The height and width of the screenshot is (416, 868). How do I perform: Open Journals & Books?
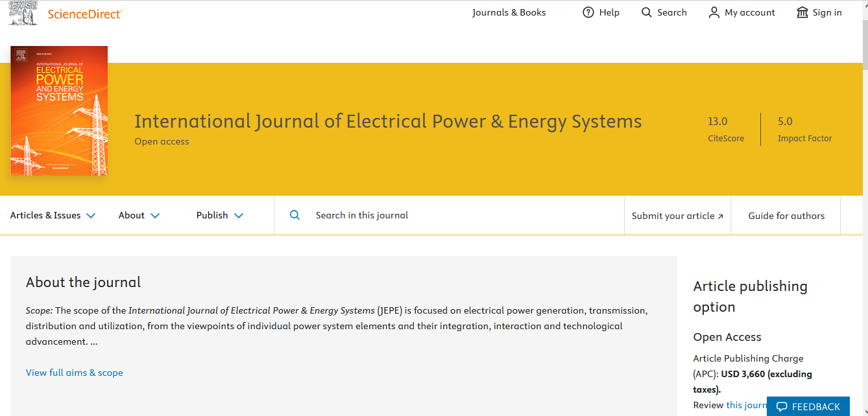point(509,12)
